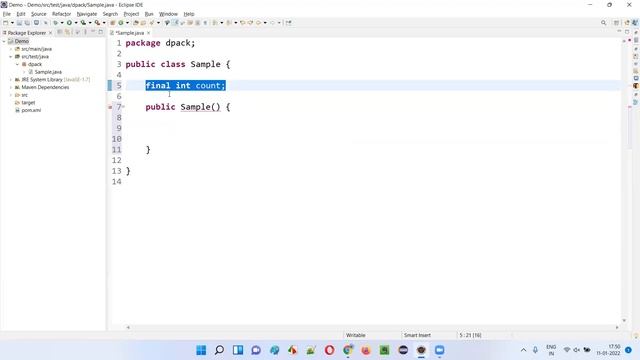The width and height of the screenshot is (640, 360).
Task: Run the program with green Run icon
Action: pos(69,23)
